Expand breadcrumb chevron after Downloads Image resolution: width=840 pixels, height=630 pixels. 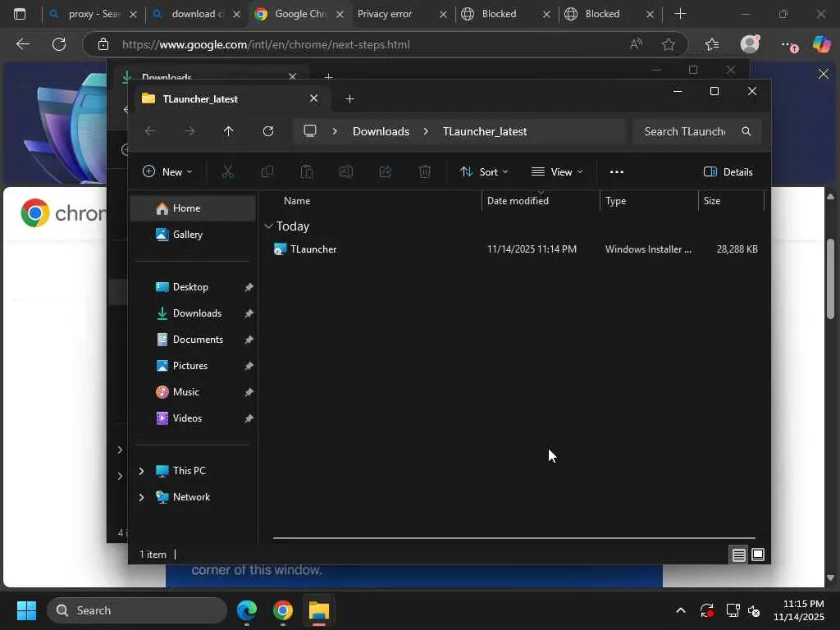(426, 131)
